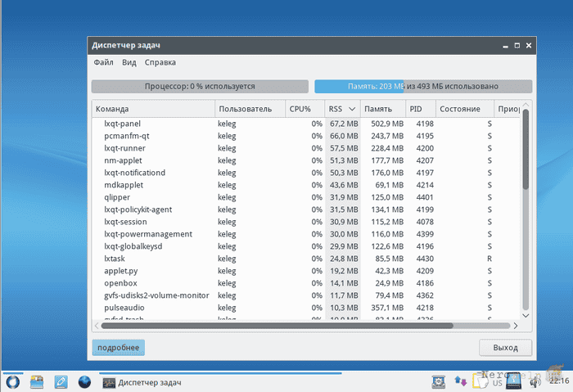Screen dimensions: 573x392
Task: Open the Справка menu
Action: [160, 62]
